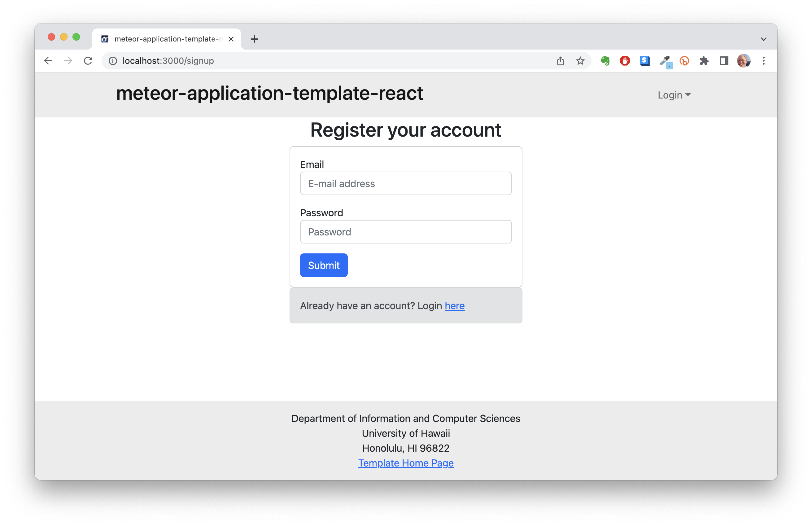
Task: Expand the Login dropdown in navbar
Action: (x=674, y=95)
